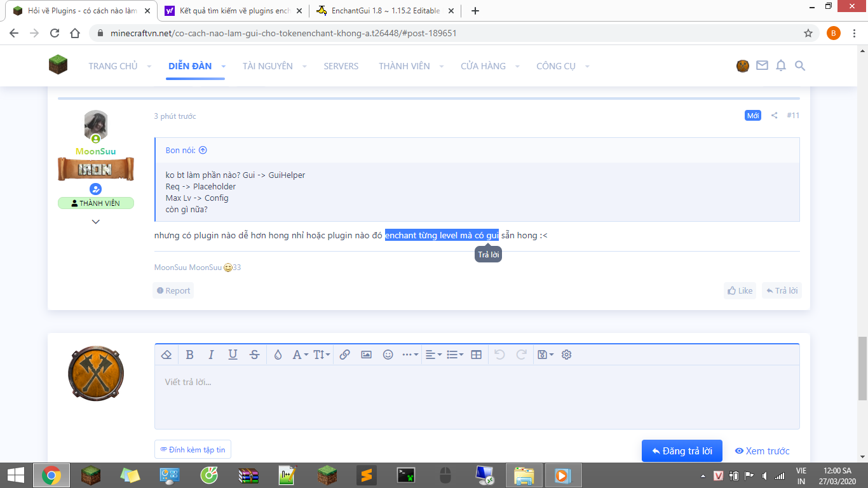Click the '3 phút trước' post timestamp
The height and width of the screenshot is (488, 868).
(x=175, y=116)
